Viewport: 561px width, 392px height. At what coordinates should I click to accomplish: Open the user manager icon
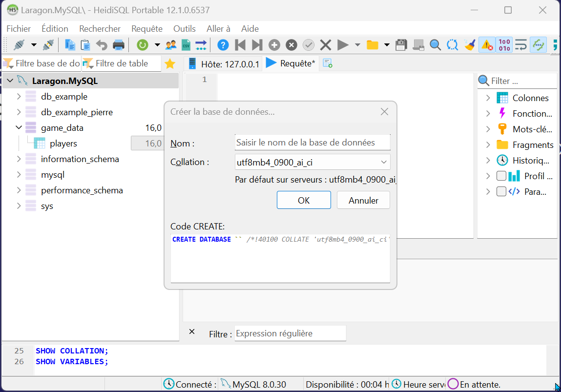pos(171,45)
